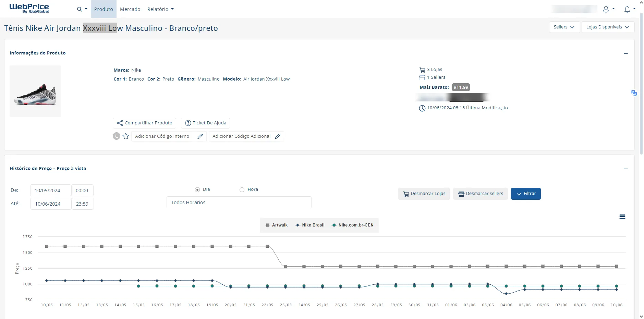This screenshot has height=319, width=644.
Task: Click the product title heading
Action: click(x=111, y=28)
